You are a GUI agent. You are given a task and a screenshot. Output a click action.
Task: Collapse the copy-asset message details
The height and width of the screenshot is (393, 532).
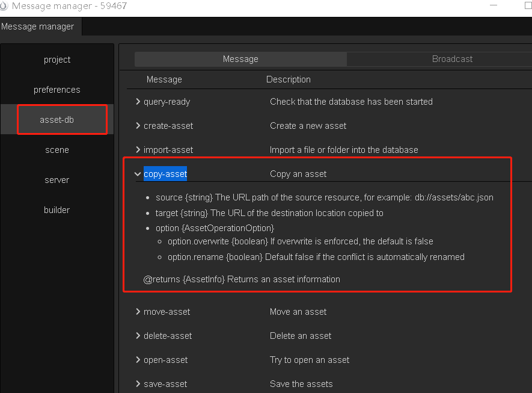[138, 174]
